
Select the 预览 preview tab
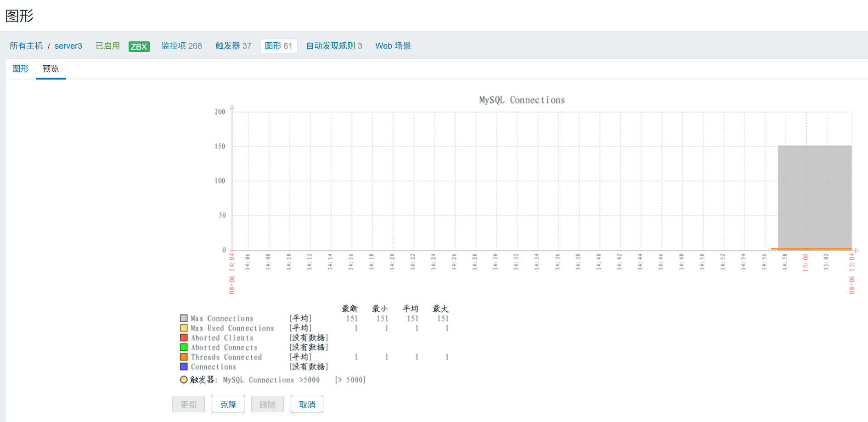click(51, 69)
